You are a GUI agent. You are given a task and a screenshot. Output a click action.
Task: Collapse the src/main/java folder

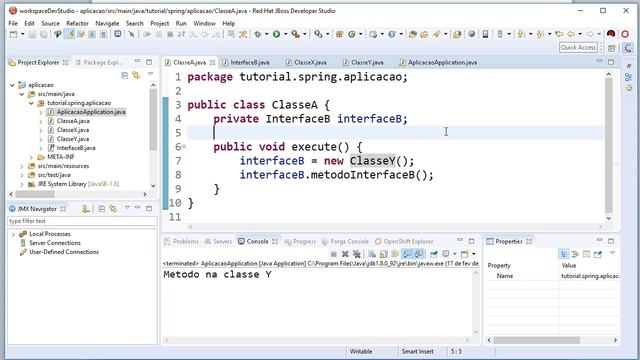[22, 94]
